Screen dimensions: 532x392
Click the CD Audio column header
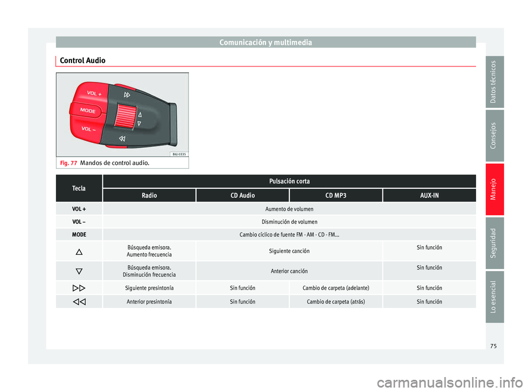click(x=243, y=195)
